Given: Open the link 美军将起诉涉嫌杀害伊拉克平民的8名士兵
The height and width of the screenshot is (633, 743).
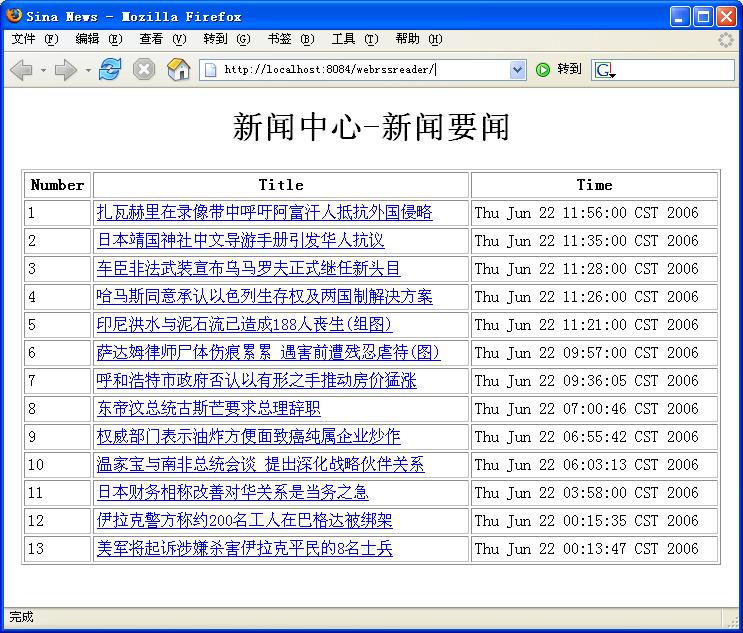Looking at the screenshot, I should click(245, 548).
